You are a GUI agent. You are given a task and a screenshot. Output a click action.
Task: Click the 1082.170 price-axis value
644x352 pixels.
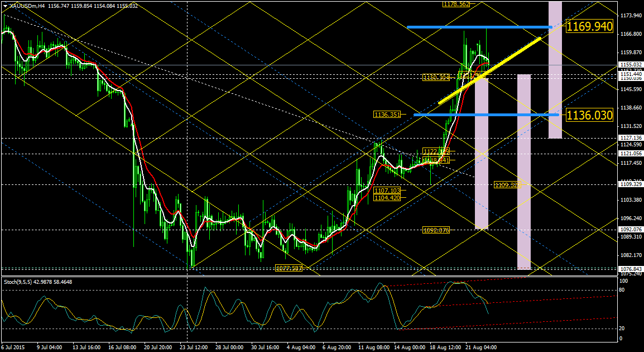click(x=631, y=255)
